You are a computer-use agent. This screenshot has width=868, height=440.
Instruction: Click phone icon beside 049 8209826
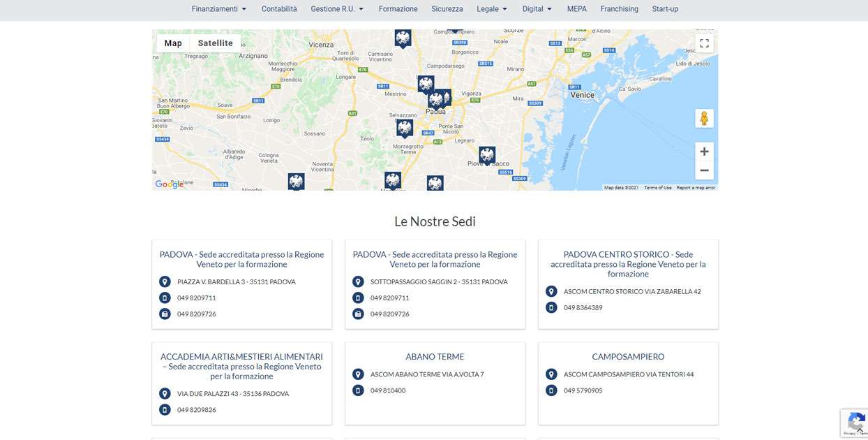pos(165,410)
